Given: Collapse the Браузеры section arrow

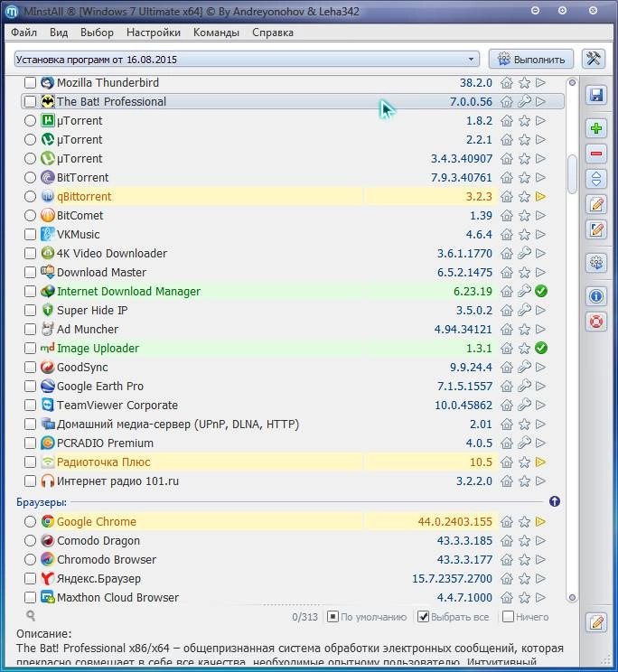Looking at the screenshot, I should 555,501.
